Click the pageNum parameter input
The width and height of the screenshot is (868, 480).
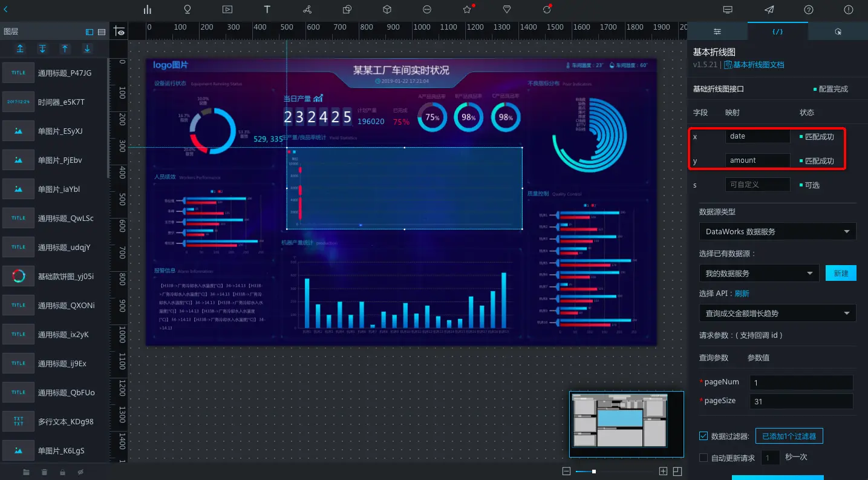click(801, 383)
